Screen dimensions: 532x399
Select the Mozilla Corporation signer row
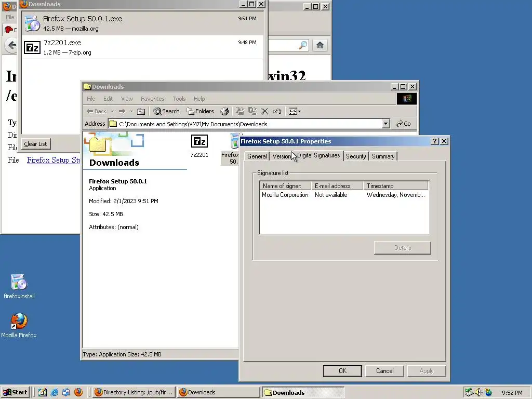pyautogui.click(x=344, y=195)
